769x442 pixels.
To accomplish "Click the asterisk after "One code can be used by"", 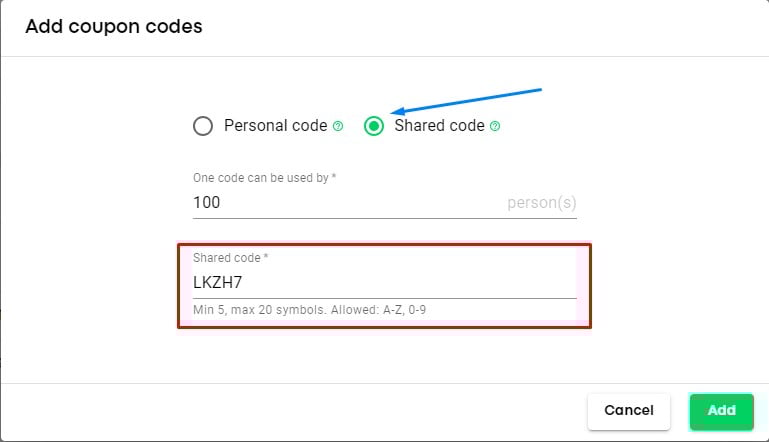I will [x=334, y=178].
